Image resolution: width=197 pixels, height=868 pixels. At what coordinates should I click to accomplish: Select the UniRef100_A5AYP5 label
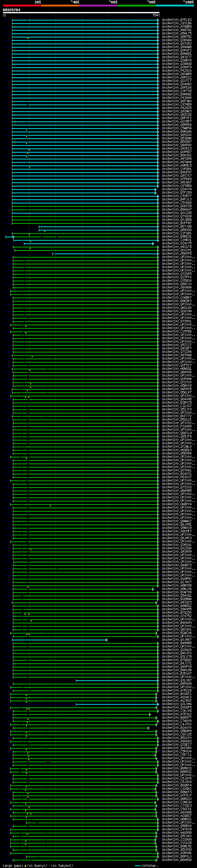[x=177, y=253]
